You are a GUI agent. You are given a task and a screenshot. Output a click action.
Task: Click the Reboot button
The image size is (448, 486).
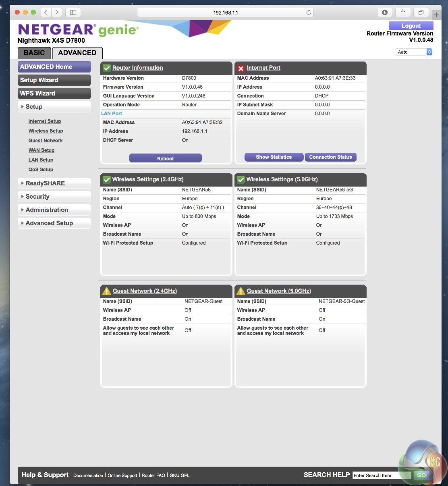166,158
